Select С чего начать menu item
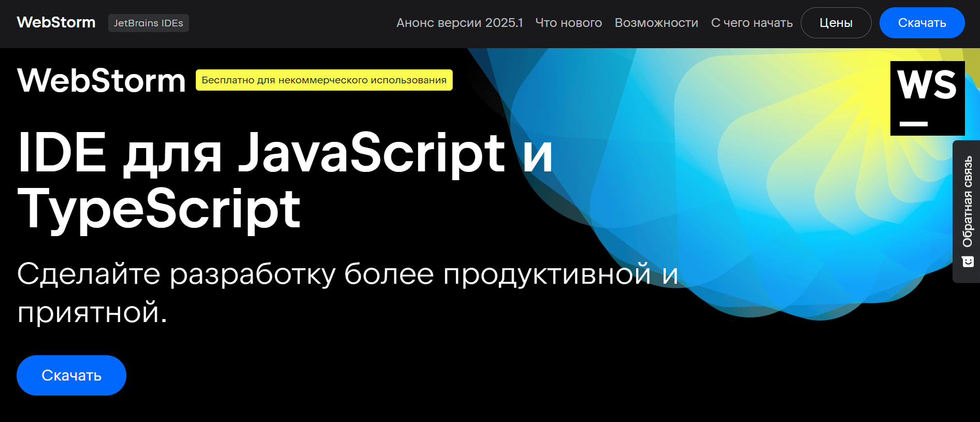Screen dimensions: 980x422 click(x=752, y=23)
